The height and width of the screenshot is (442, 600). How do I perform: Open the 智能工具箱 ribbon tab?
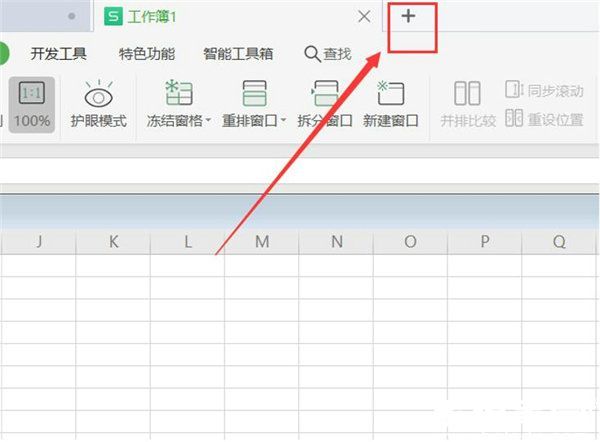238,54
